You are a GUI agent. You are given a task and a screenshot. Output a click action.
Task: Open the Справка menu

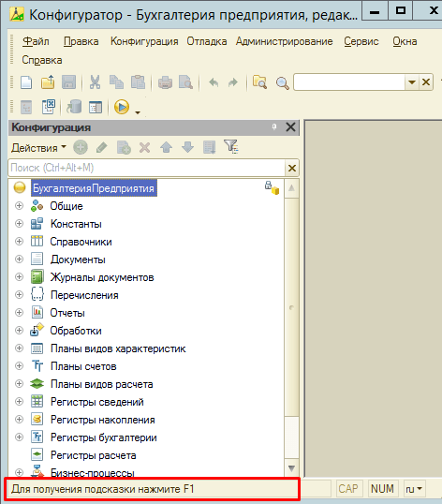42,60
